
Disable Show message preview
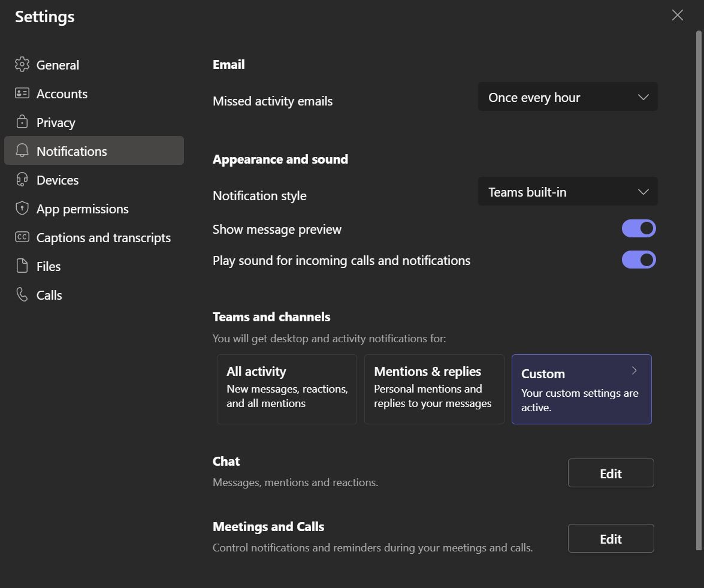pyautogui.click(x=639, y=228)
